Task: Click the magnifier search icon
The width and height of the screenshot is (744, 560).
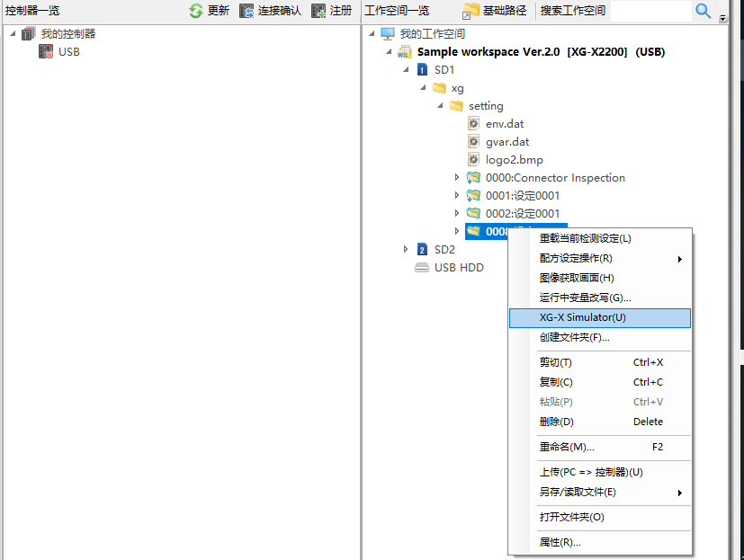Action: pos(704,11)
